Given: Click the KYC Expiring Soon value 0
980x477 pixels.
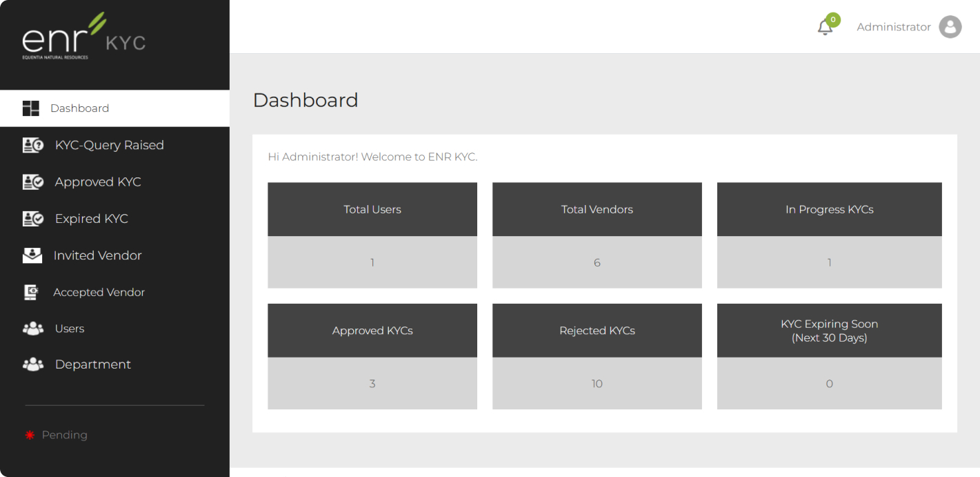Looking at the screenshot, I should click(x=830, y=384).
